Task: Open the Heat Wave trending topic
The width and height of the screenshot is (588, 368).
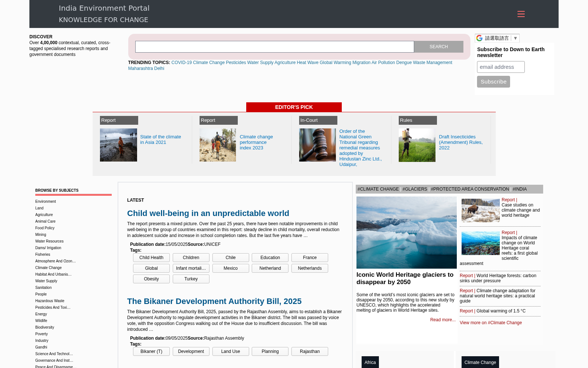Action: tap(308, 63)
